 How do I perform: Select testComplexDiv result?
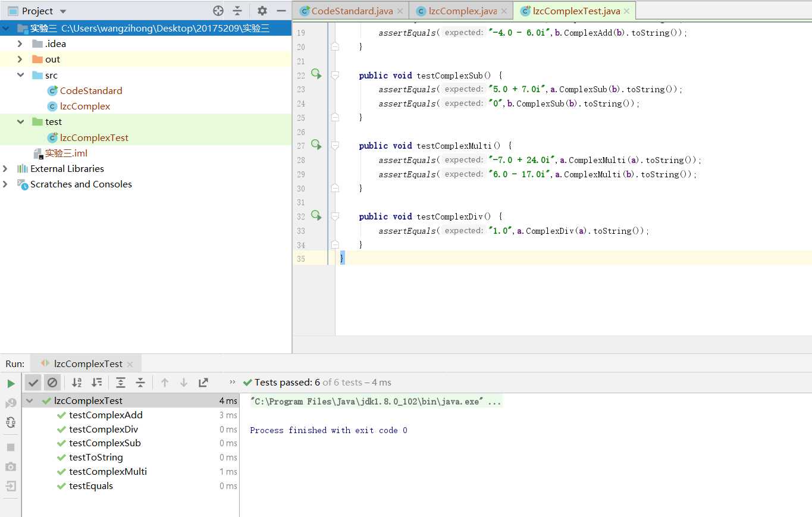click(104, 429)
